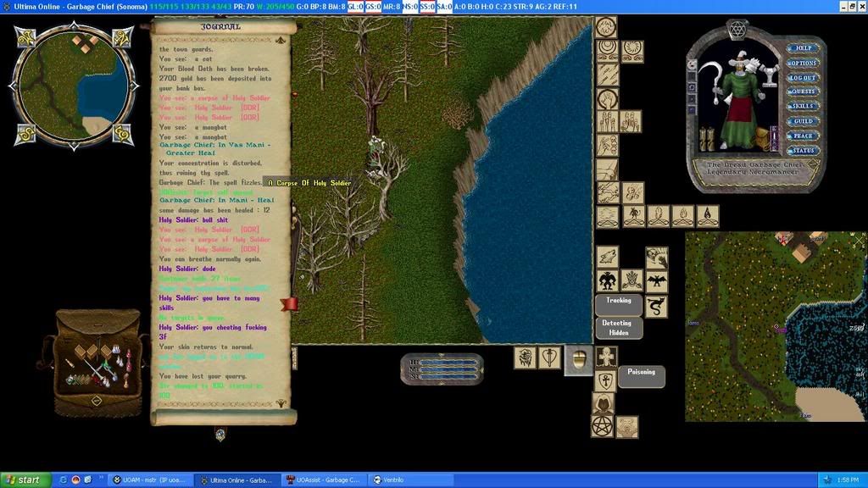
Task: Click the circular radar minimap
Action: pyautogui.click(x=74, y=86)
